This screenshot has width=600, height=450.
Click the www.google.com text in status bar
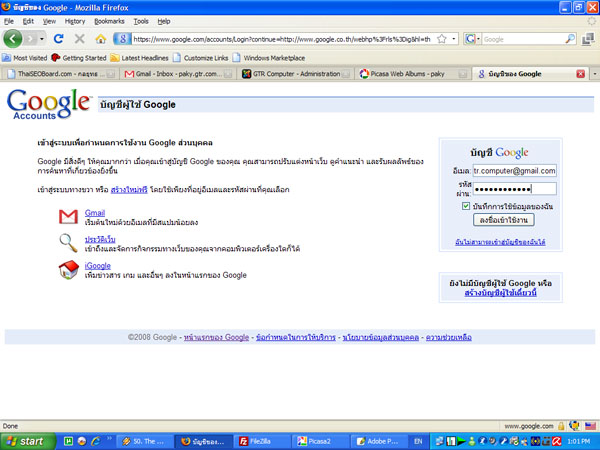pos(529,426)
